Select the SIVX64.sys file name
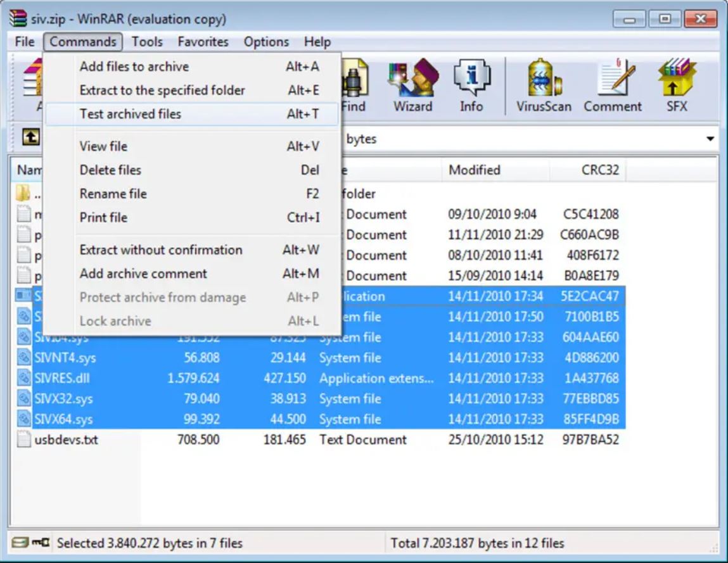 pyautogui.click(x=63, y=419)
